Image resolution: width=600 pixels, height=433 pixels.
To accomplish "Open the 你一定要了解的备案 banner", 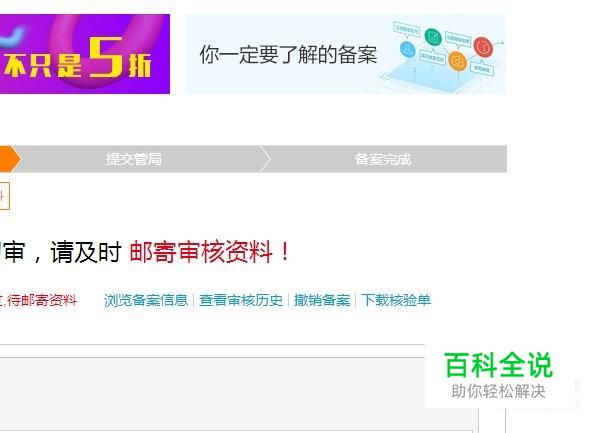I will 346,54.
